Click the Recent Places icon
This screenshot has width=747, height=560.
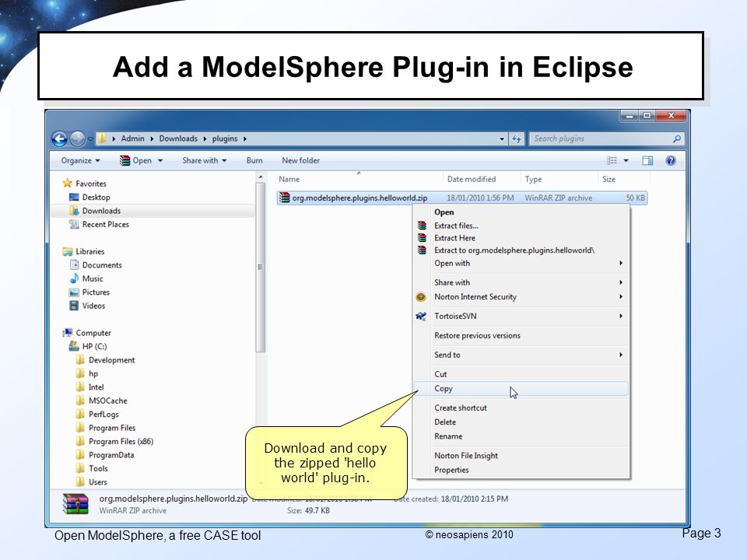[x=75, y=224]
